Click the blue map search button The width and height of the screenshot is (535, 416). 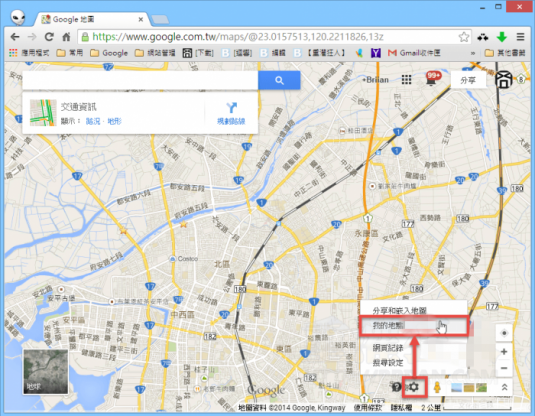pos(279,81)
